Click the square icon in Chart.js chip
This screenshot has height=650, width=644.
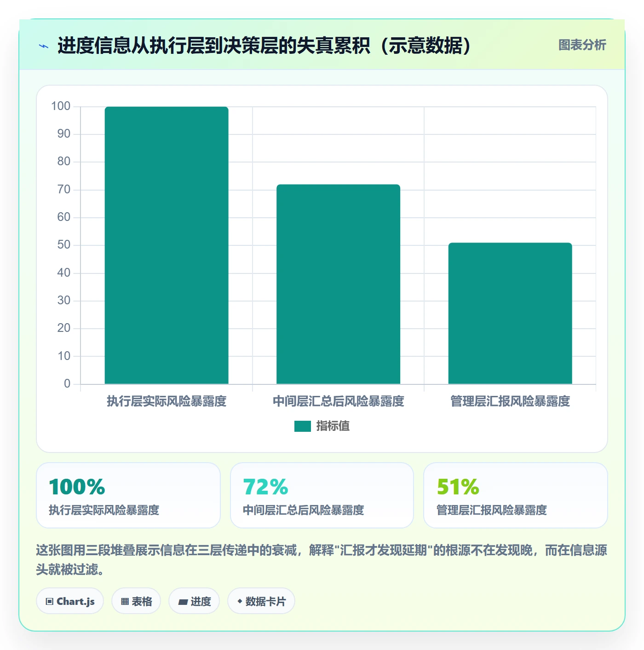50,602
